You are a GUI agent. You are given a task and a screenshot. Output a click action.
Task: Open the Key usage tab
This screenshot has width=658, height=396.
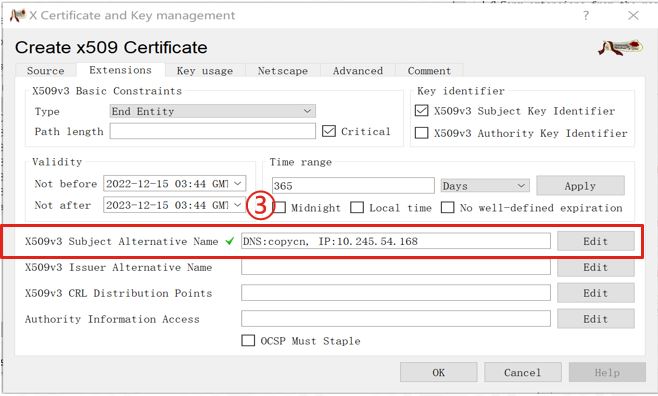(205, 70)
